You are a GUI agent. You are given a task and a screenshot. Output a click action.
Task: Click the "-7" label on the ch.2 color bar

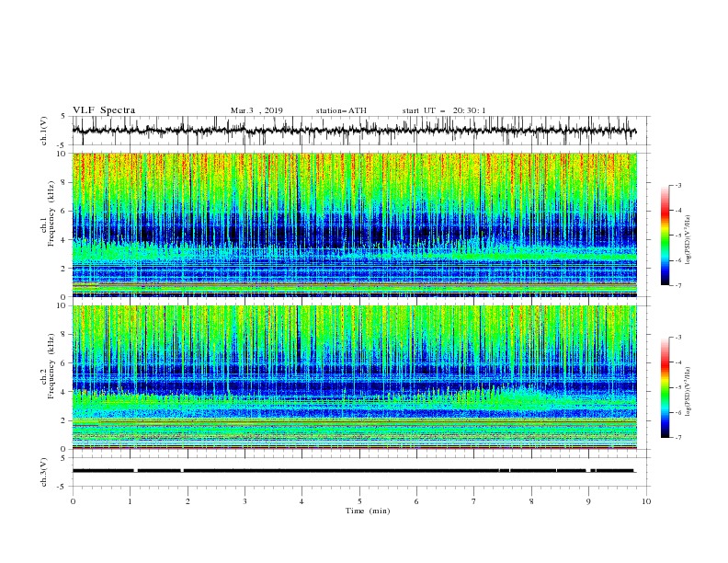coord(678,437)
